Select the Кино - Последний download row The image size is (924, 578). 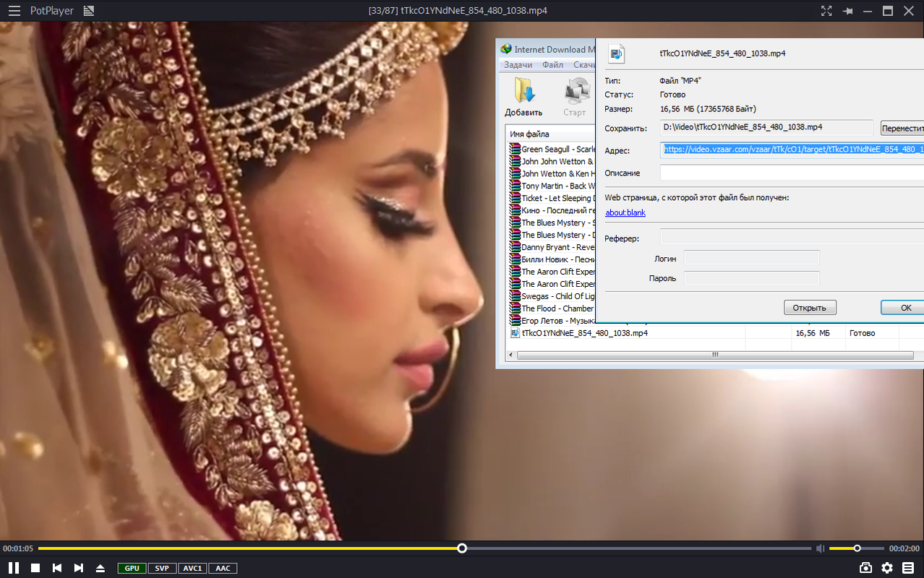click(x=552, y=210)
